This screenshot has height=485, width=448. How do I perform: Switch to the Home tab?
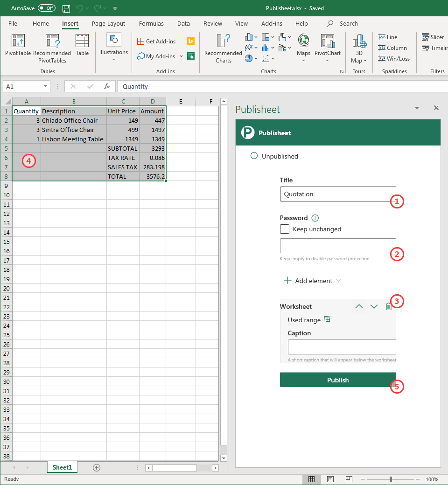coord(41,23)
